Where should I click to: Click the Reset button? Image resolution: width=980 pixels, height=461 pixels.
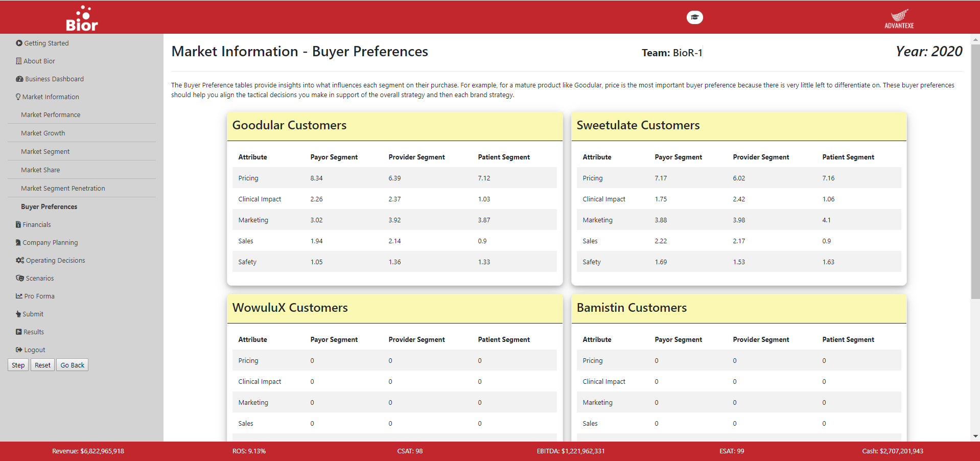click(x=42, y=365)
